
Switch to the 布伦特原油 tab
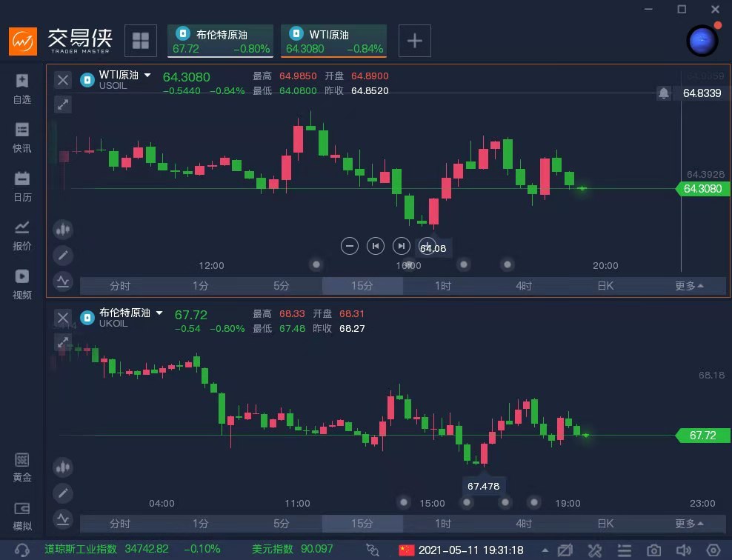tap(220, 41)
